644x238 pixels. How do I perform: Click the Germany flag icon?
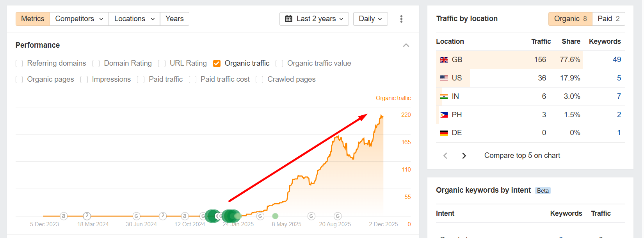point(444,133)
